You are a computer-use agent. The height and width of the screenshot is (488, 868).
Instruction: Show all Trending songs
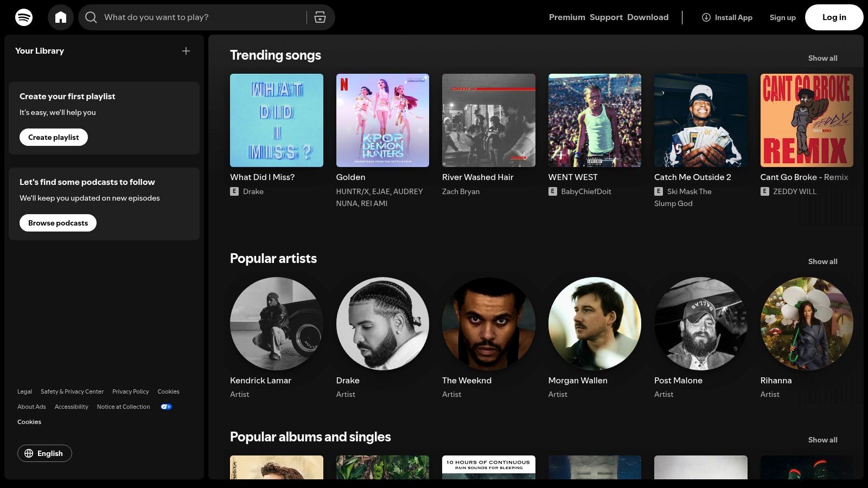822,58
